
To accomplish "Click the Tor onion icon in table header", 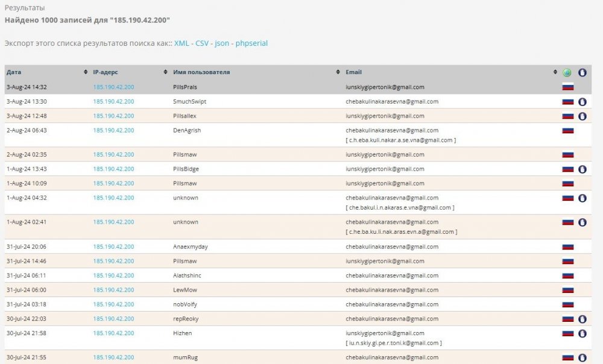I will pyautogui.click(x=582, y=72).
